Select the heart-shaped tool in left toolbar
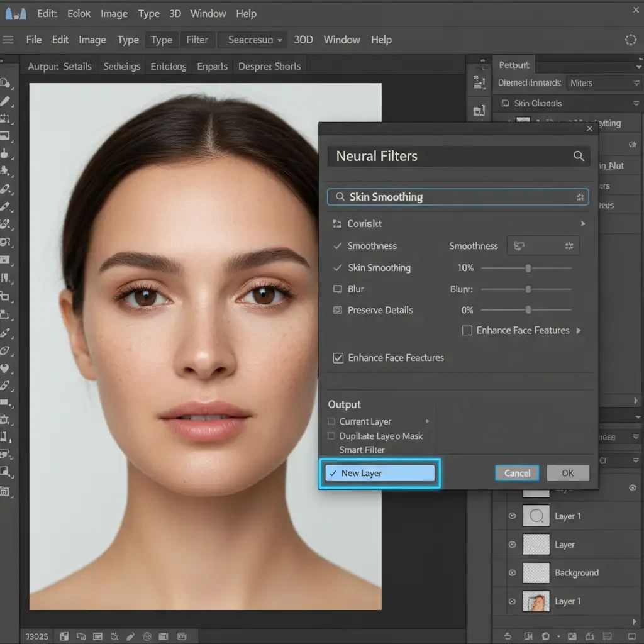The image size is (644, 644). coord(6,369)
